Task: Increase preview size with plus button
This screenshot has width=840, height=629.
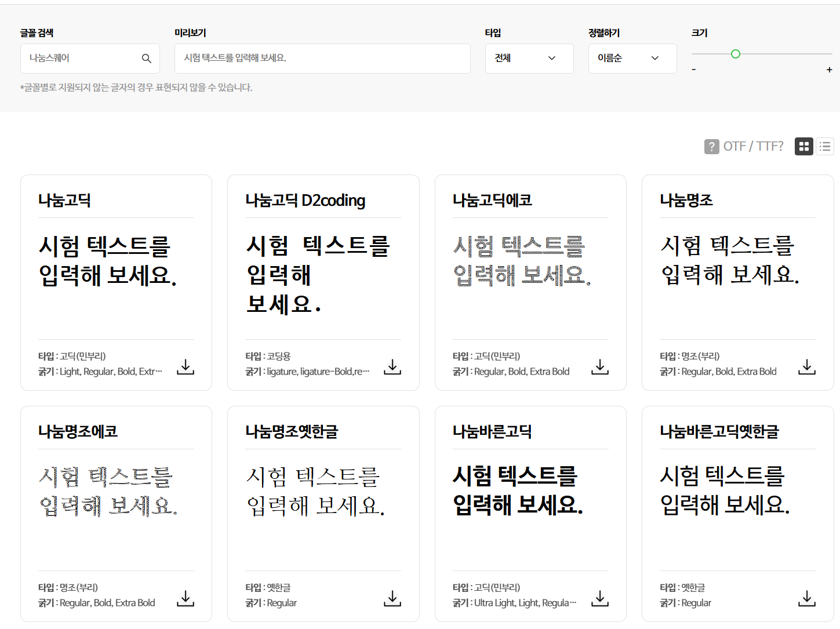Action: coord(830,70)
